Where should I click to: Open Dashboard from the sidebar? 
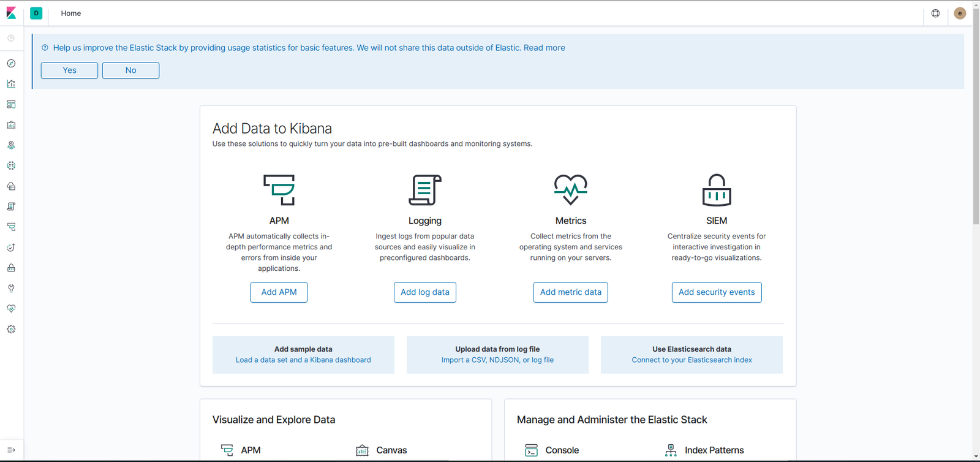pyautogui.click(x=11, y=104)
